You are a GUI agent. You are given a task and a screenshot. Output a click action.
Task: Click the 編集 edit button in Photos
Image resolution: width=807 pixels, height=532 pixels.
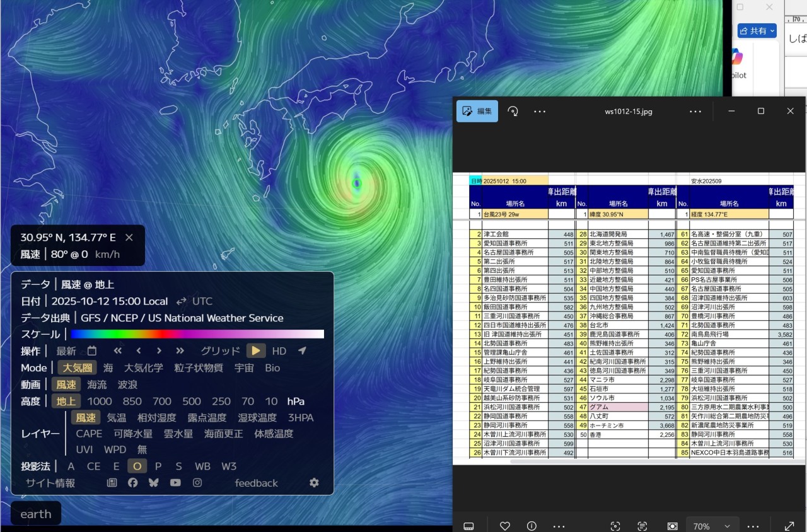pos(477,111)
